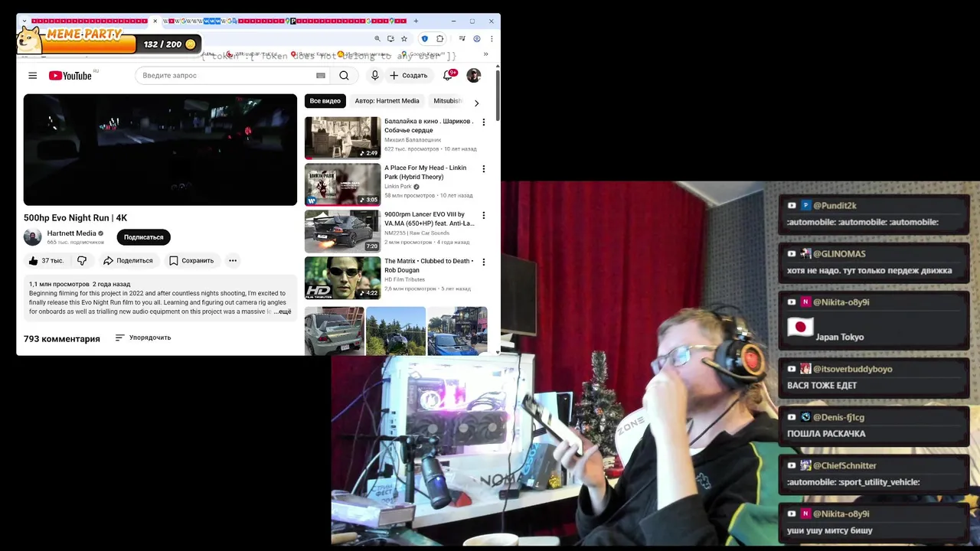
Task: Subscribe with the Подписаться button
Action: tap(143, 237)
